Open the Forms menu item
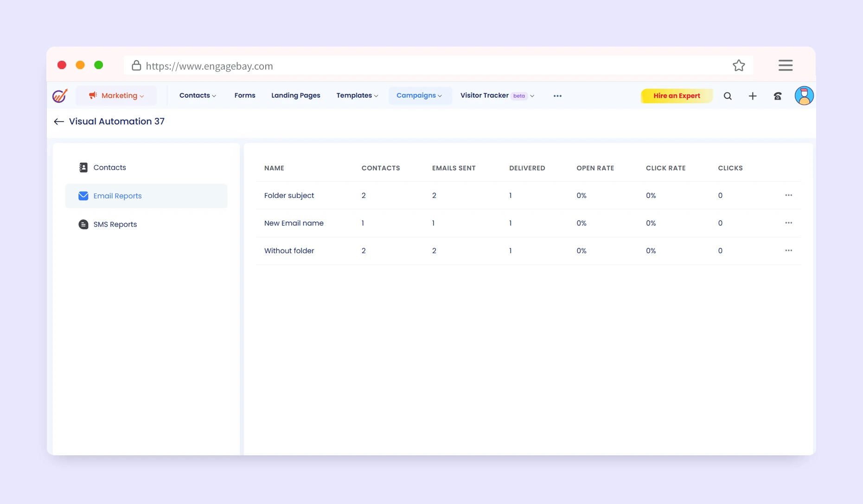This screenshot has height=504, width=863. point(245,96)
